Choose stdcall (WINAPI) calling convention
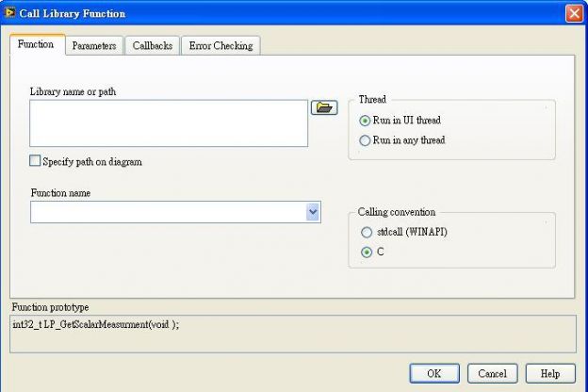This screenshot has height=392, width=588. pyautogui.click(x=367, y=232)
